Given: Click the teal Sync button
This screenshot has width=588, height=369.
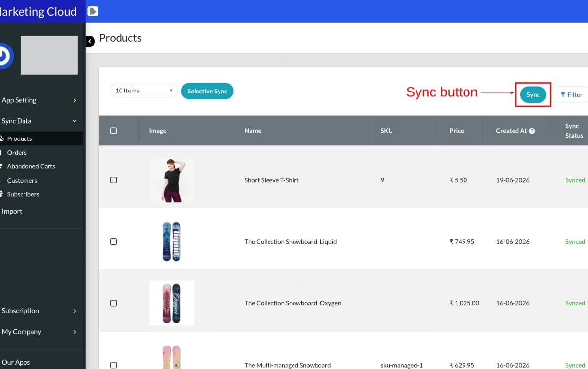Looking at the screenshot, I should pyautogui.click(x=533, y=95).
